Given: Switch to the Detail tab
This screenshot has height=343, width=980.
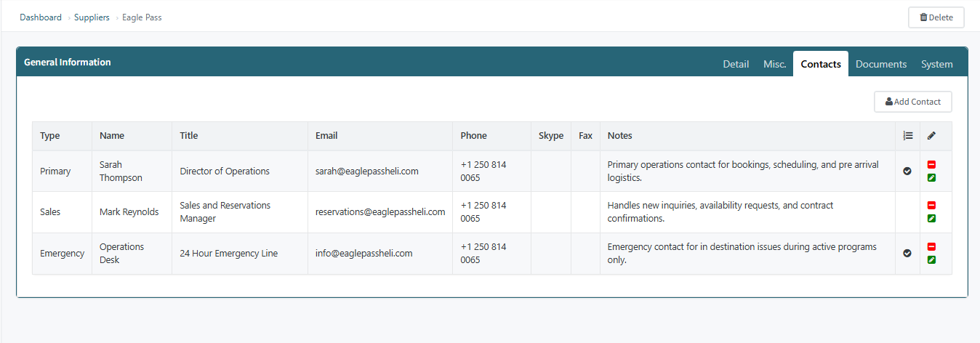Looking at the screenshot, I should coord(736,64).
